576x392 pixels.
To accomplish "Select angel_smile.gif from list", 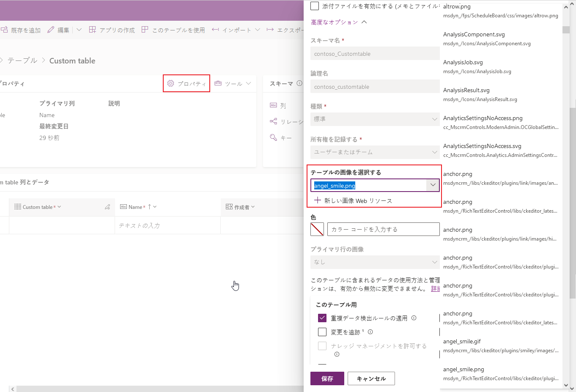I will [501, 345].
